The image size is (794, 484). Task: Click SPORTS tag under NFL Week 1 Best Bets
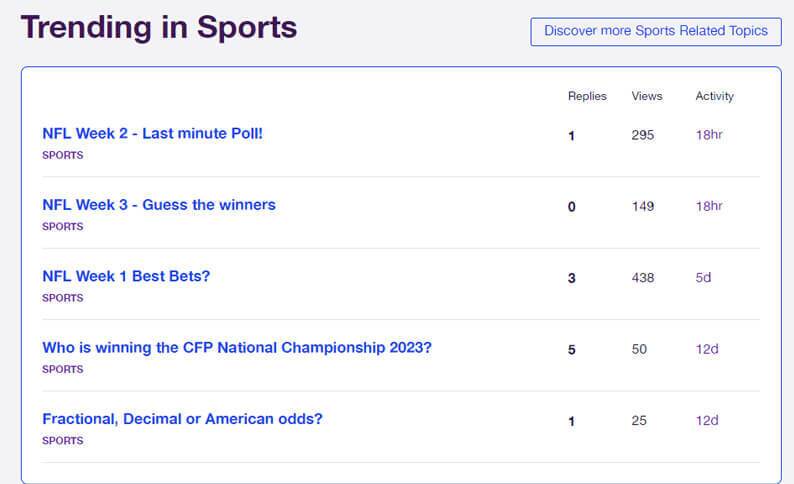(62, 298)
